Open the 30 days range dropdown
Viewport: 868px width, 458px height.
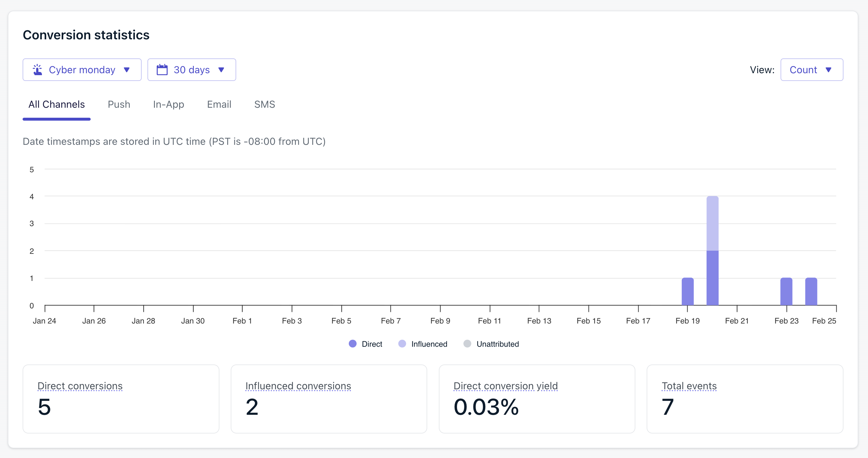[191, 70]
